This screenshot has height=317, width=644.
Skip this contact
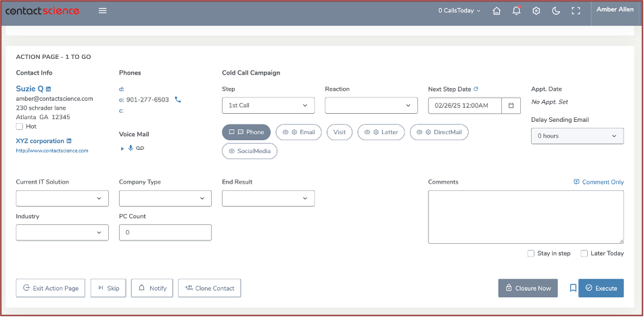pyautogui.click(x=108, y=289)
